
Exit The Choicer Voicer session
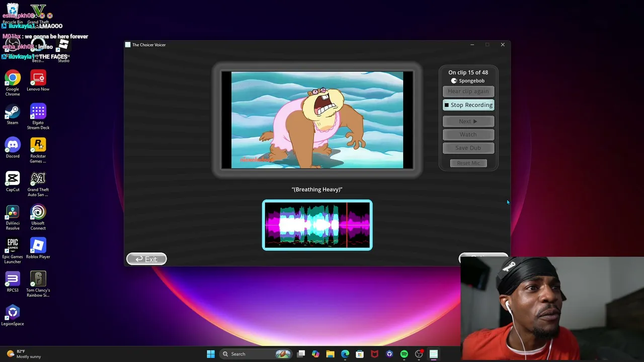(146, 259)
